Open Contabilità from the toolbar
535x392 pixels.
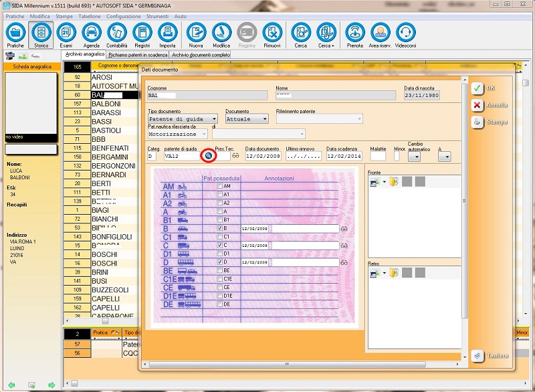(116, 35)
